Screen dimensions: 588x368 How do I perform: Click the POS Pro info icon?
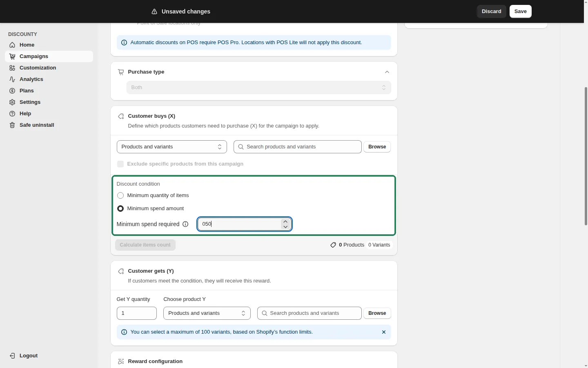(124, 43)
